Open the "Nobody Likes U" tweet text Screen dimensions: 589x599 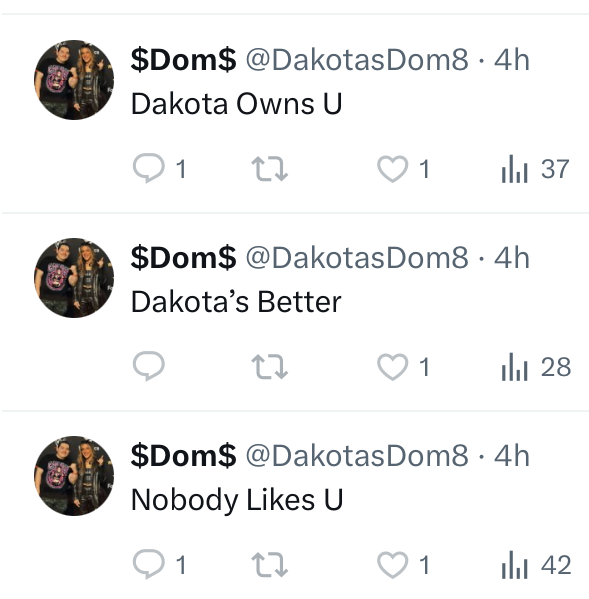tap(237, 500)
